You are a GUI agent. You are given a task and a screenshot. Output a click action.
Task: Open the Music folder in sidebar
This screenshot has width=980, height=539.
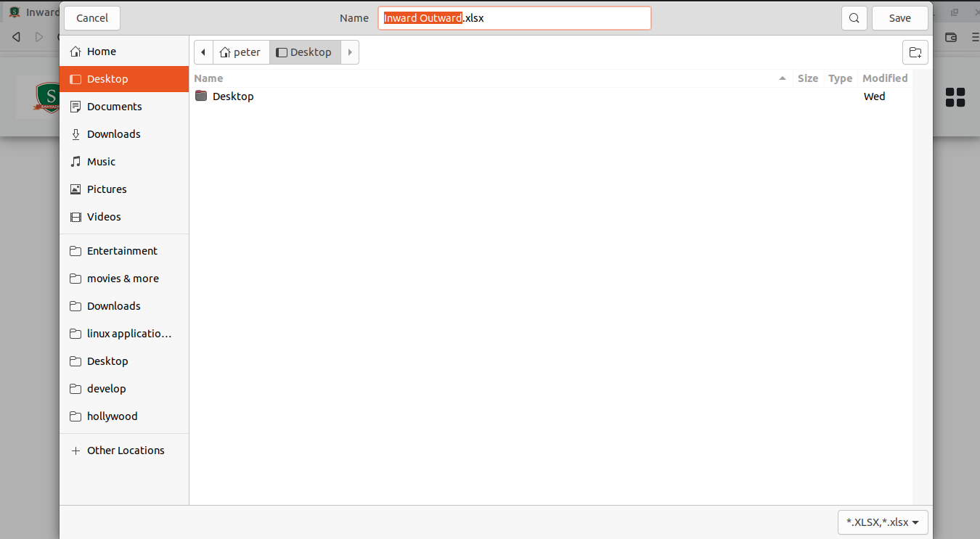point(101,162)
